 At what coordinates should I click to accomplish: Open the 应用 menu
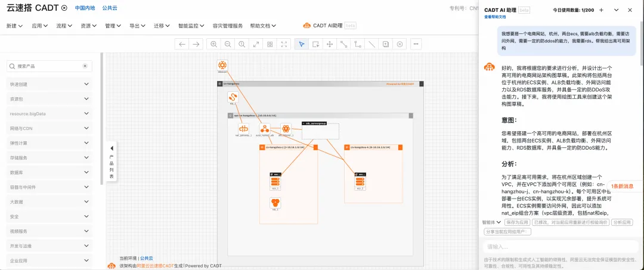40,26
